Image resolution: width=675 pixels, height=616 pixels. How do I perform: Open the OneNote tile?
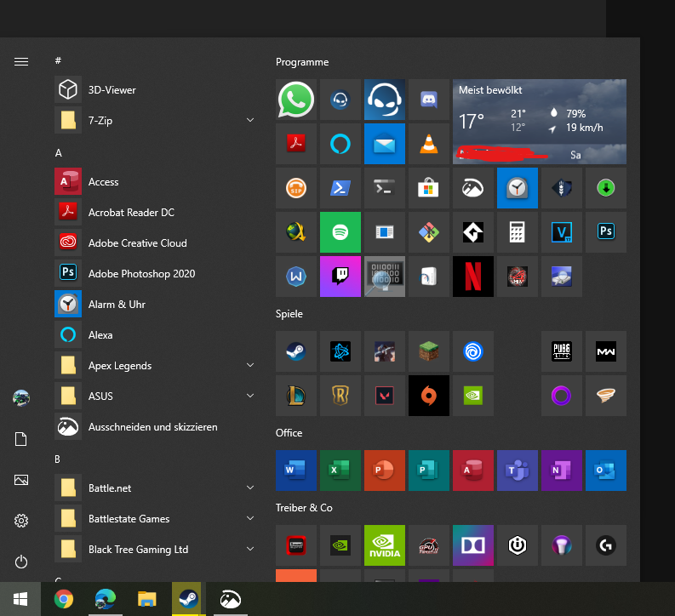click(x=561, y=471)
